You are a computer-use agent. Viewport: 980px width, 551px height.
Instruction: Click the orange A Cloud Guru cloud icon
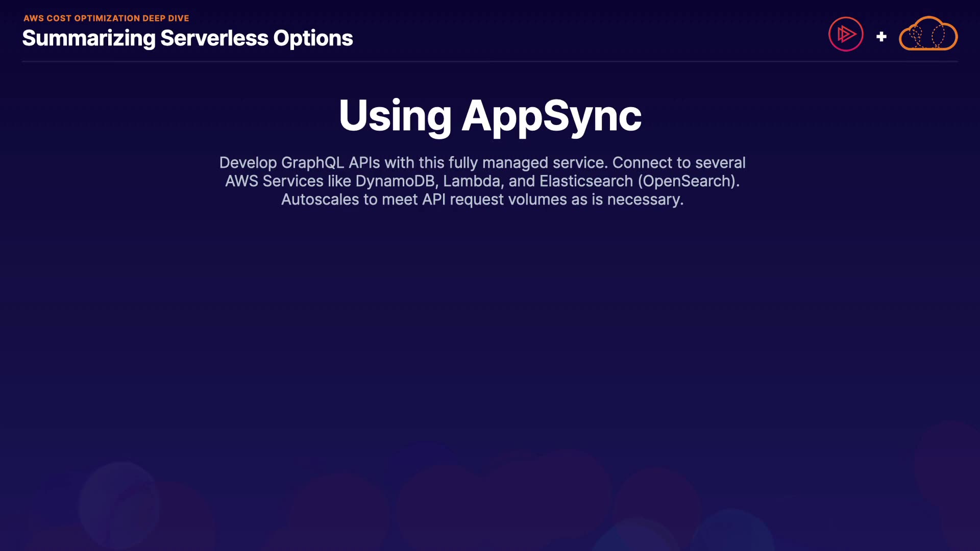click(x=928, y=34)
